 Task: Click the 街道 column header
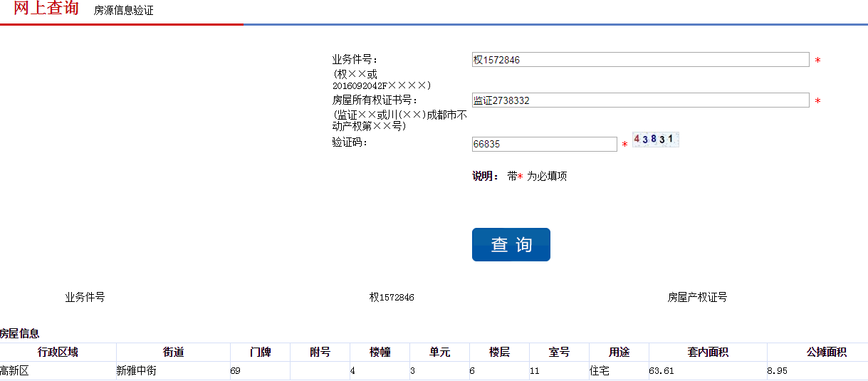pyautogui.click(x=173, y=352)
